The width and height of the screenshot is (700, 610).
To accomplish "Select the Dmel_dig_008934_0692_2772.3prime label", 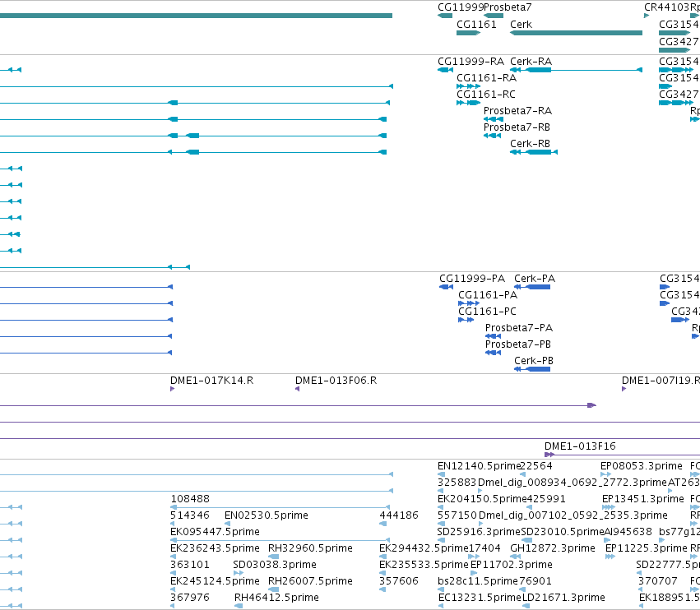I will [x=573, y=483].
